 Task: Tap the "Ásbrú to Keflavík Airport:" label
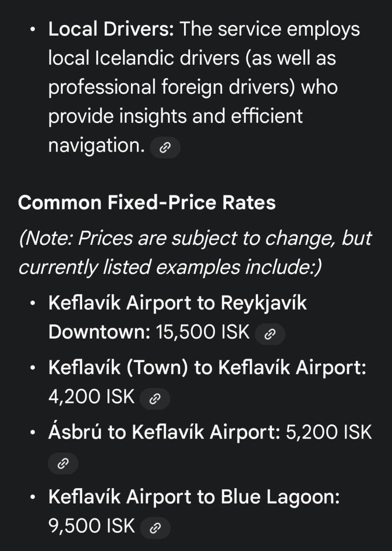(164, 432)
